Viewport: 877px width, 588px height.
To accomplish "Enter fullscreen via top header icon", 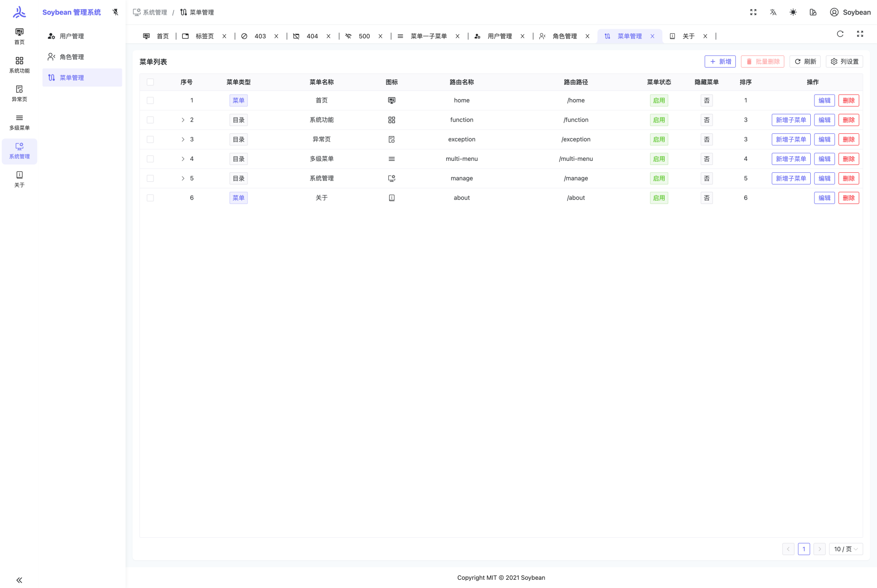I will (753, 12).
